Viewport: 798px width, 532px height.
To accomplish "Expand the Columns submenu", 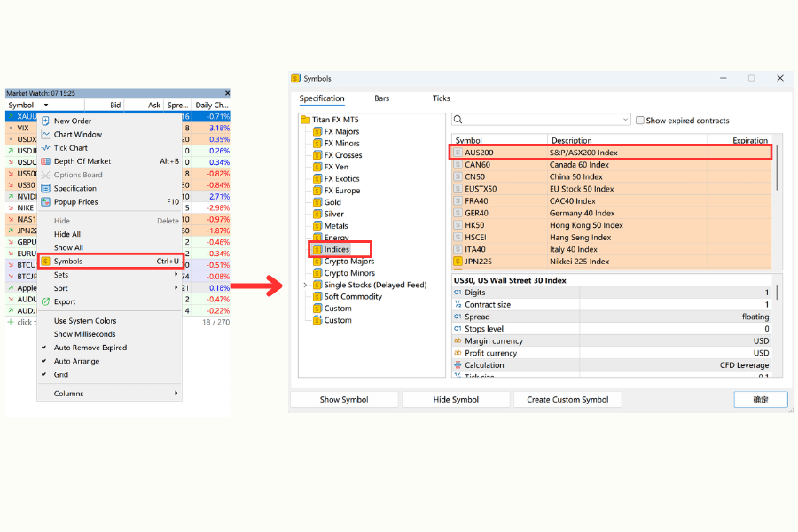I will [x=176, y=394].
